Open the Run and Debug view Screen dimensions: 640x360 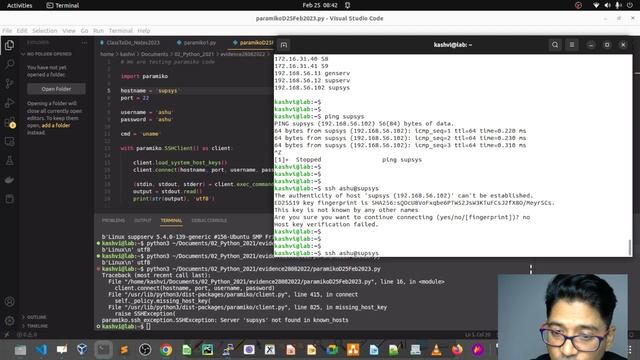pyautogui.click(x=9, y=103)
